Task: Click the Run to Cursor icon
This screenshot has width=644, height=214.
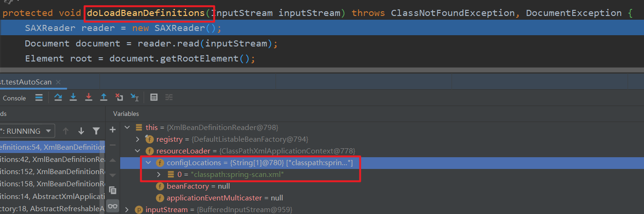Action: (x=135, y=98)
